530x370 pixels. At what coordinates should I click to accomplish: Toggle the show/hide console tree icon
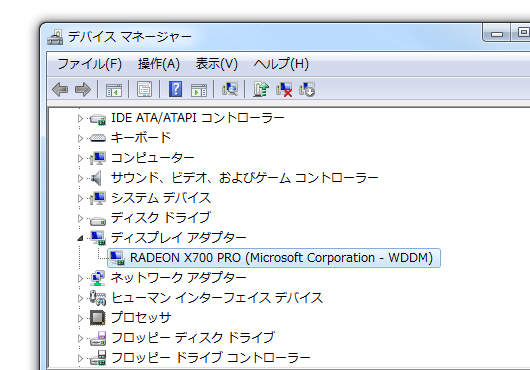[114, 90]
